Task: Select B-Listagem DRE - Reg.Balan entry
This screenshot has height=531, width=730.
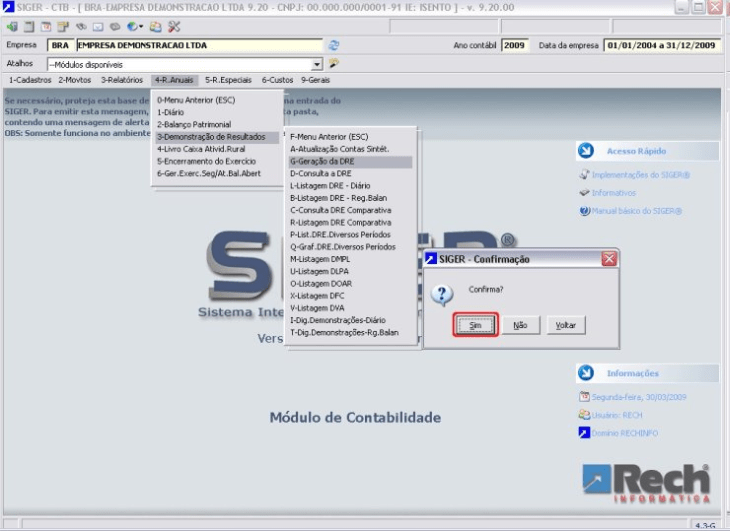Action: 350,198
